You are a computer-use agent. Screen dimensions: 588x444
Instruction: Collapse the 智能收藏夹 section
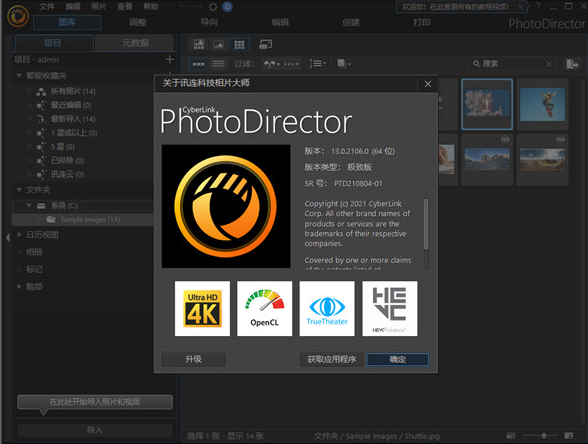(x=19, y=75)
